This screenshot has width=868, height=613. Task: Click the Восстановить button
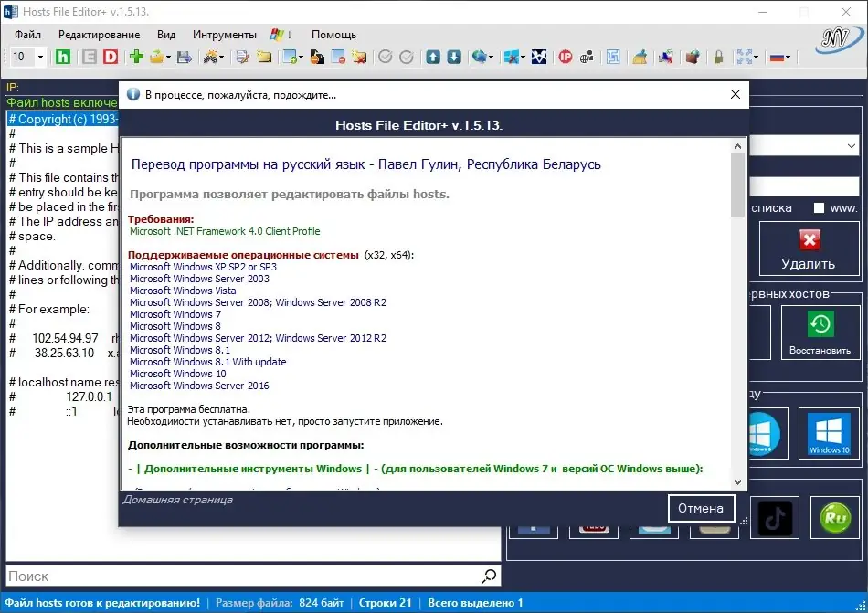point(820,332)
